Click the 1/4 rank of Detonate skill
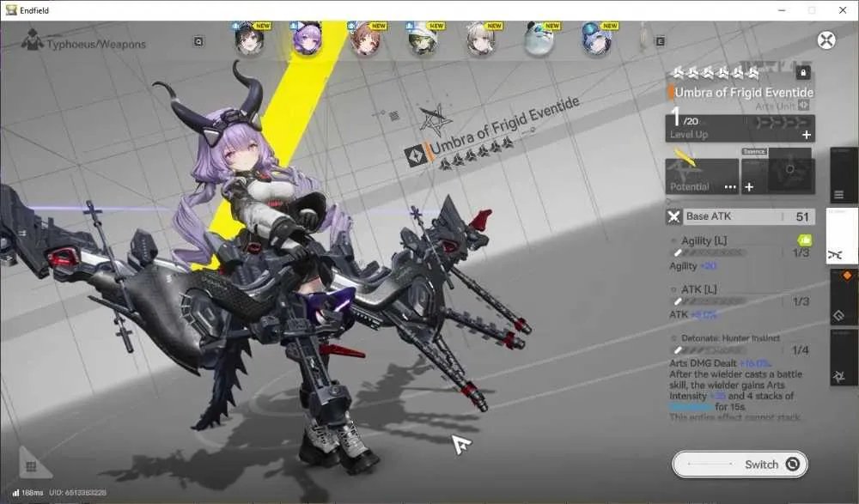This screenshot has height=504, width=859. [801, 350]
